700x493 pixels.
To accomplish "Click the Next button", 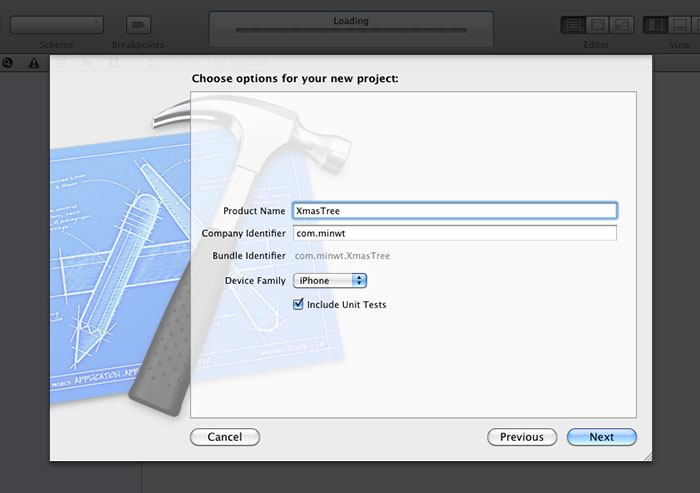I will pos(601,437).
